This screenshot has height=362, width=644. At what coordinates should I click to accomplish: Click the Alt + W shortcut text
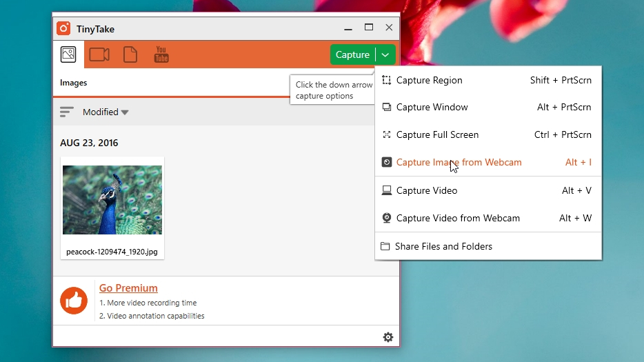point(576,218)
